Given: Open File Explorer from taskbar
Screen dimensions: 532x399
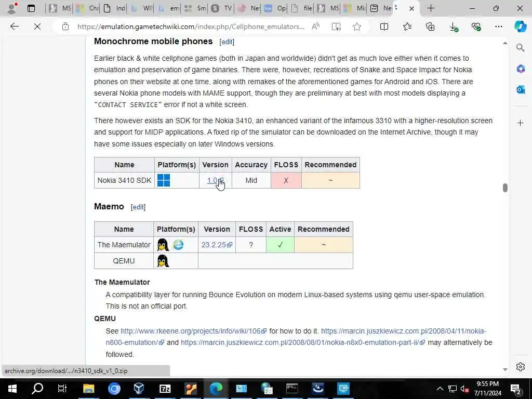Looking at the screenshot, I should pyautogui.click(x=88, y=389).
